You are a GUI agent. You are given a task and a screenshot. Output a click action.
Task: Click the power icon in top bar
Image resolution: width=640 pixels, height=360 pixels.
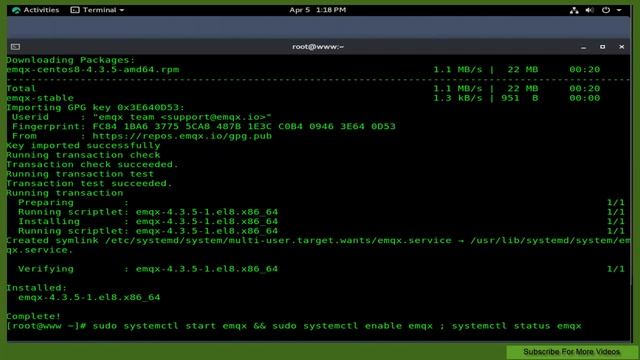606,10
